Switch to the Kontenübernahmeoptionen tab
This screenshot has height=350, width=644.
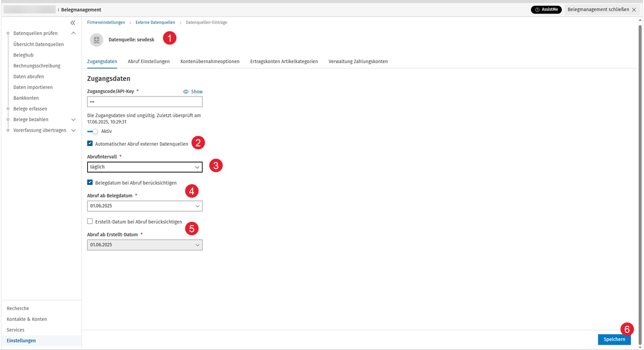click(x=210, y=61)
